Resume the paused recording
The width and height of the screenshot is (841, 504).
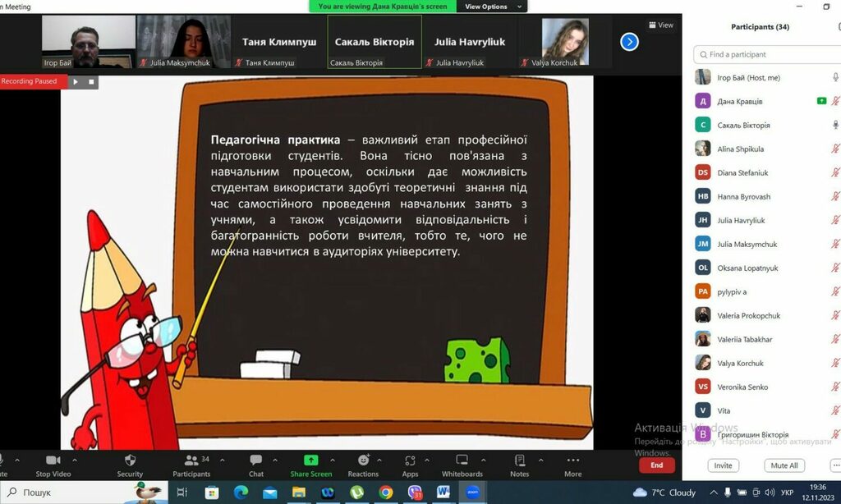coord(76,81)
